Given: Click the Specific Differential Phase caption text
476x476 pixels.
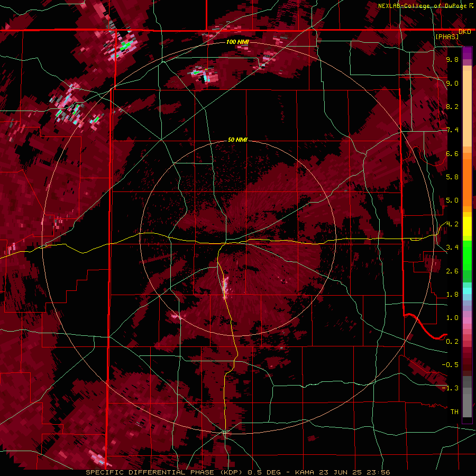Looking at the screenshot, I should 164,472.
